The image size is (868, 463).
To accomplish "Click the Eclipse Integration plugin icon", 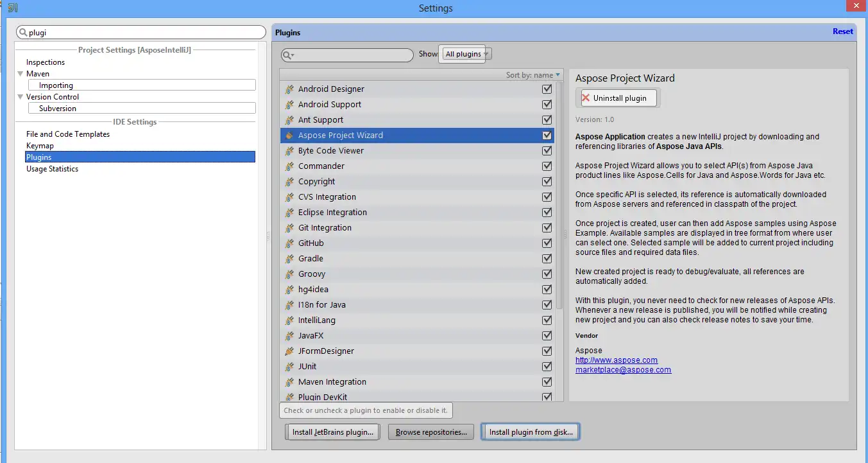I will (289, 213).
